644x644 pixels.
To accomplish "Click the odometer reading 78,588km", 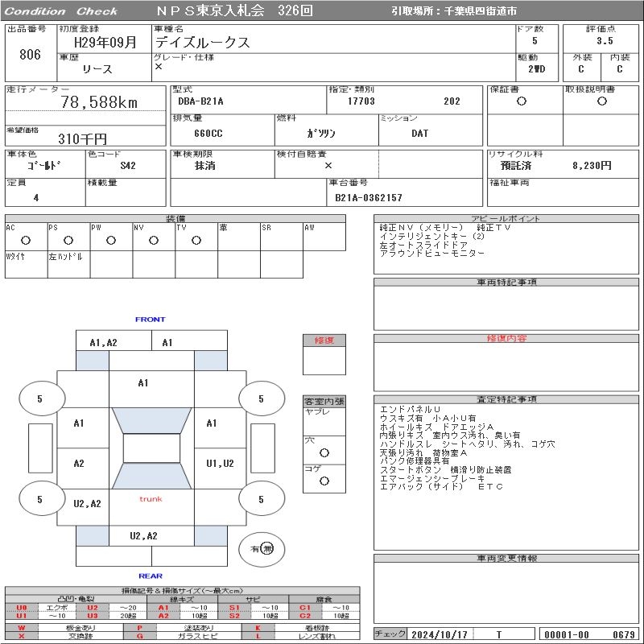I will [99, 102].
